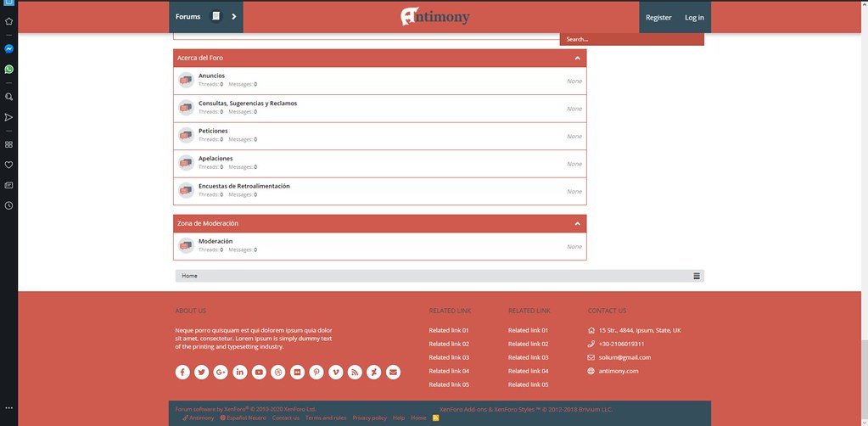
Task: Open the Flickr social link
Action: coord(297,373)
